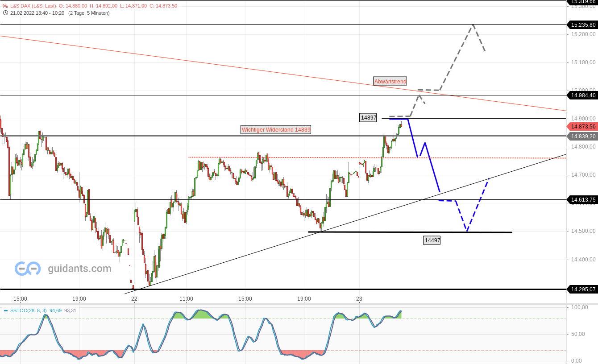Open the 14897 resistance level marker
598x364 pixels.
pyautogui.click(x=368, y=118)
